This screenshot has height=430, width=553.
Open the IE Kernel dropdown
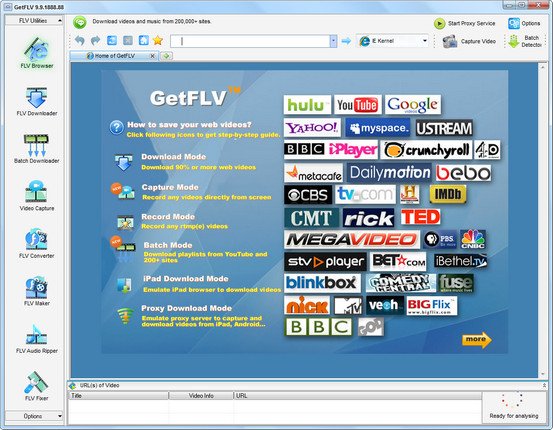[393, 41]
